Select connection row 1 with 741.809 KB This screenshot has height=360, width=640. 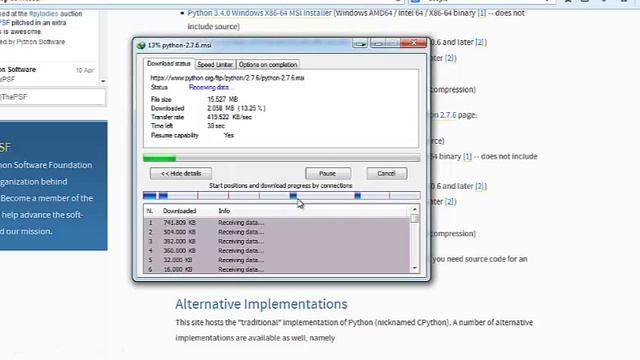276,222
